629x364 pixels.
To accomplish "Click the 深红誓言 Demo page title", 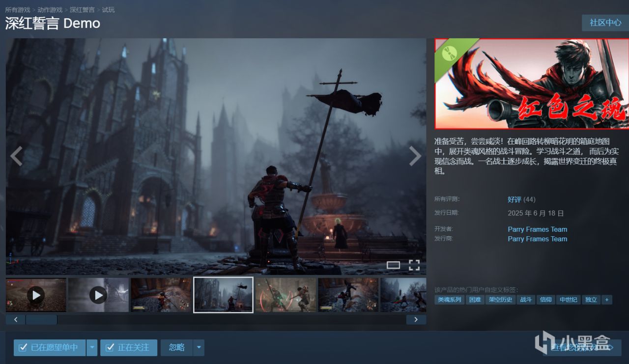I will pos(53,24).
